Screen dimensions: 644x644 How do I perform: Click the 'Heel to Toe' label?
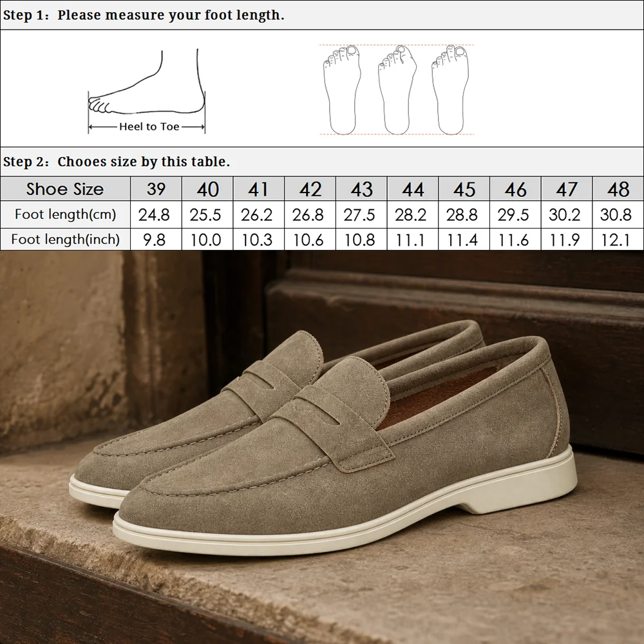[x=149, y=126]
